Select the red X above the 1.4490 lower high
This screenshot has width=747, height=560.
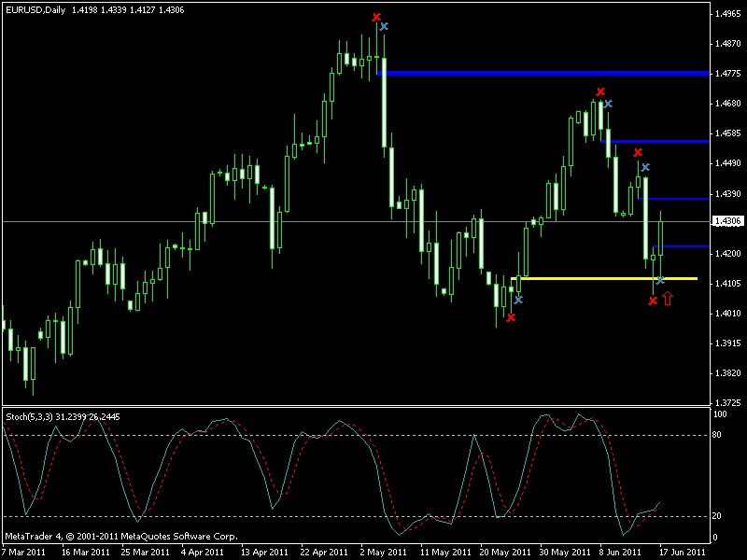click(638, 152)
